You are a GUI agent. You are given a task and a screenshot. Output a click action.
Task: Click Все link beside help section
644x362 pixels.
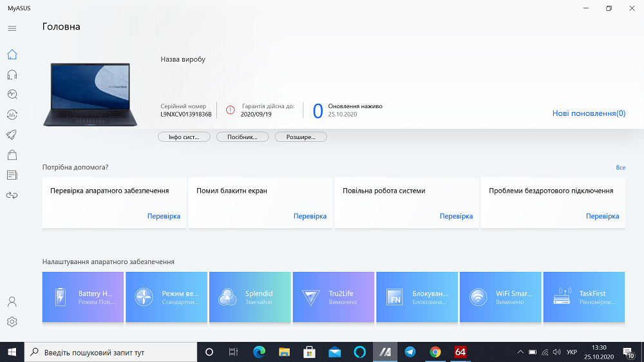621,167
